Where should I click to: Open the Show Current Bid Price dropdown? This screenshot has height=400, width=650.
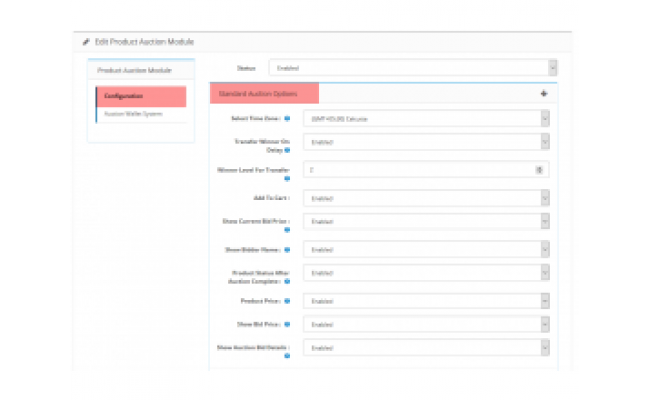click(426, 221)
